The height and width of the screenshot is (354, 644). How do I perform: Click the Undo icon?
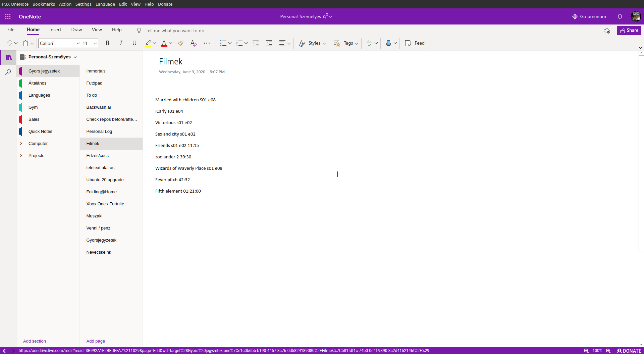click(9, 43)
